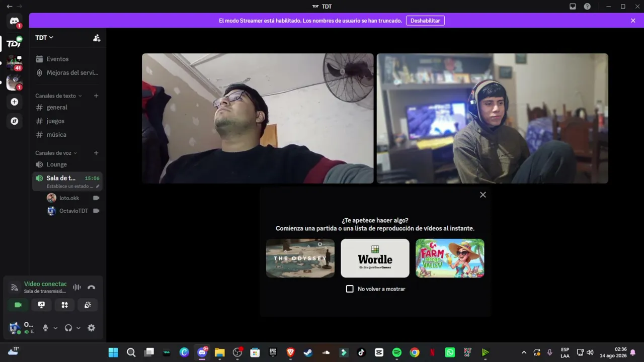Create a new text channel

point(96,96)
